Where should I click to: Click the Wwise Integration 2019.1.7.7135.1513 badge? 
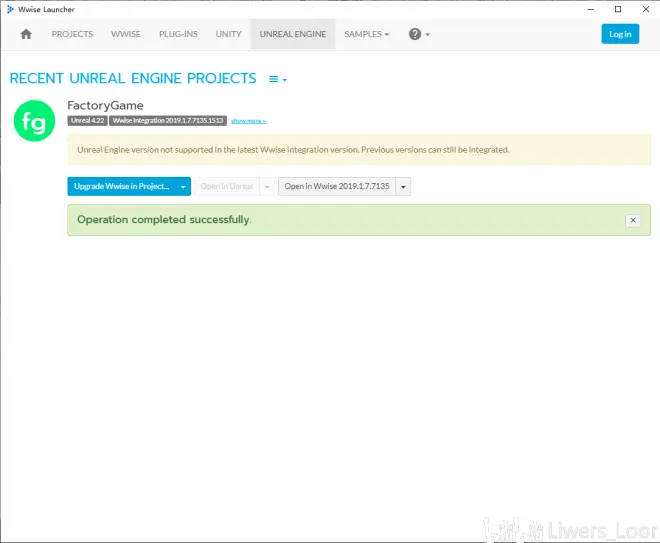[168, 121]
